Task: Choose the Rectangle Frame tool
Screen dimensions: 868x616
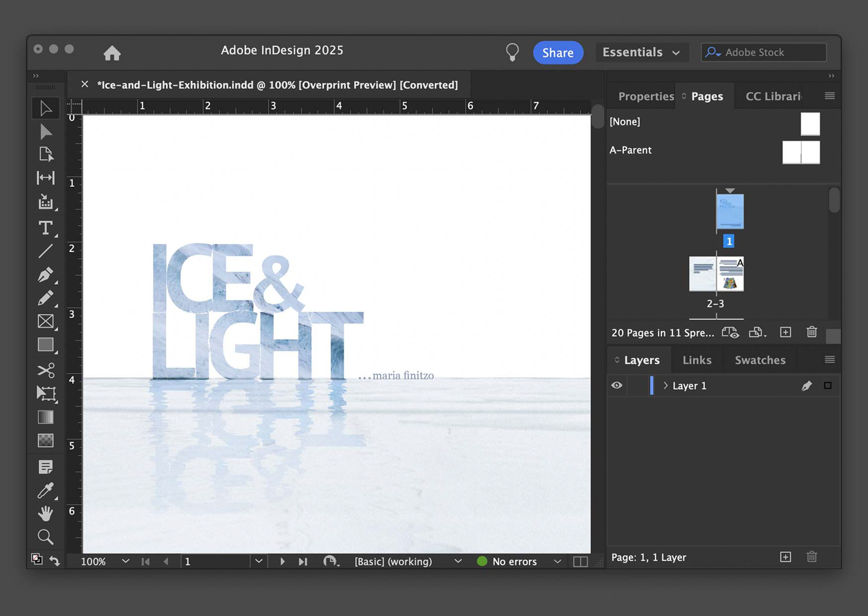Action: (45, 321)
